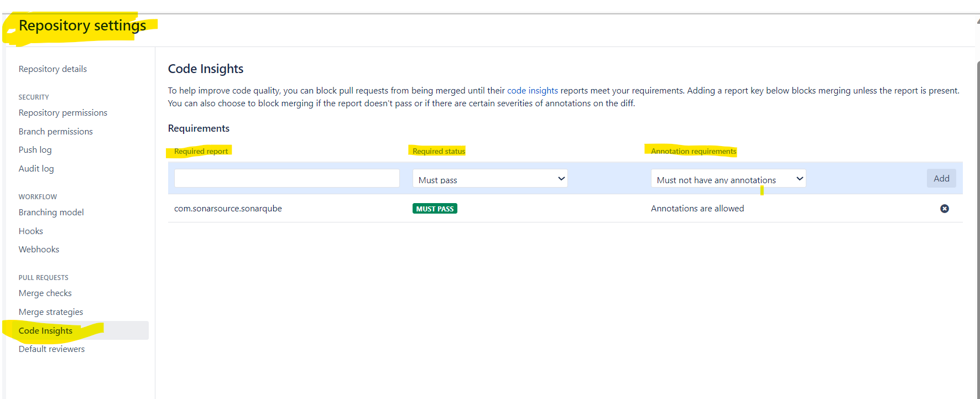This screenshot has height=399, width=980.
Task: Click the com.sonarsource.sonarqube report key
Action: coord(228,209)
